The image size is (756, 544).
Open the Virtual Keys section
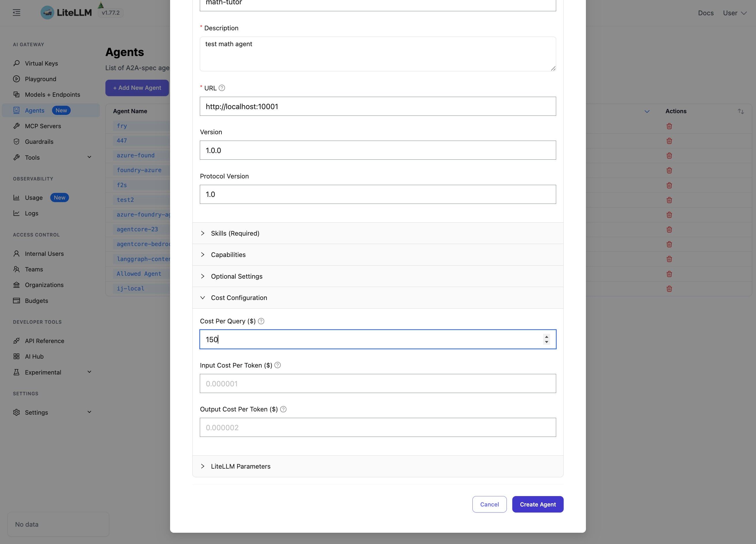point(41,63)
